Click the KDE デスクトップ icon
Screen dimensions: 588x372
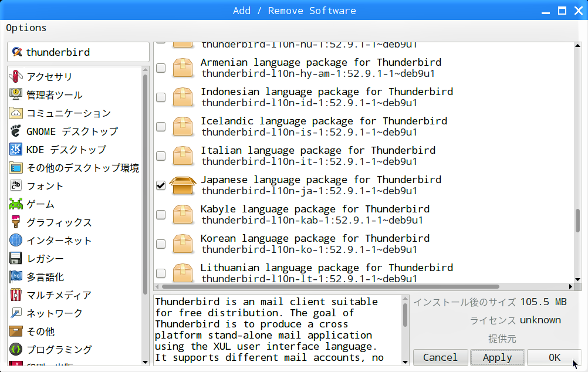pos(16,149)
